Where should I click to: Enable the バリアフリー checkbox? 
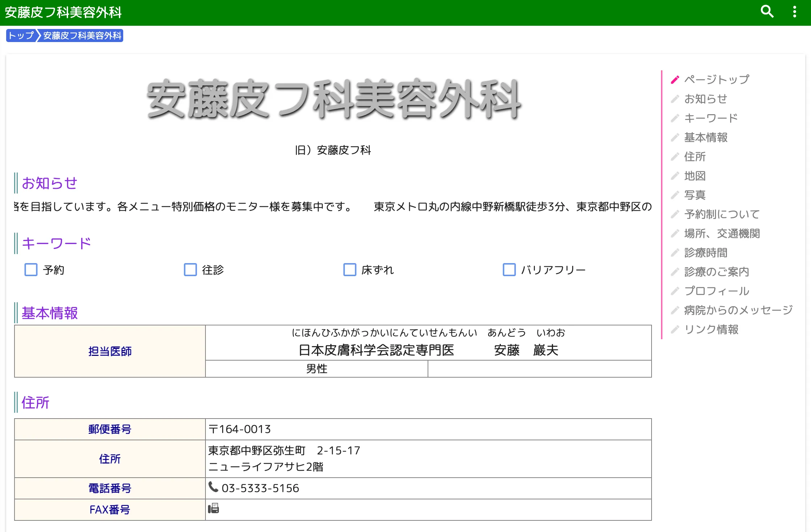[509, 270]
